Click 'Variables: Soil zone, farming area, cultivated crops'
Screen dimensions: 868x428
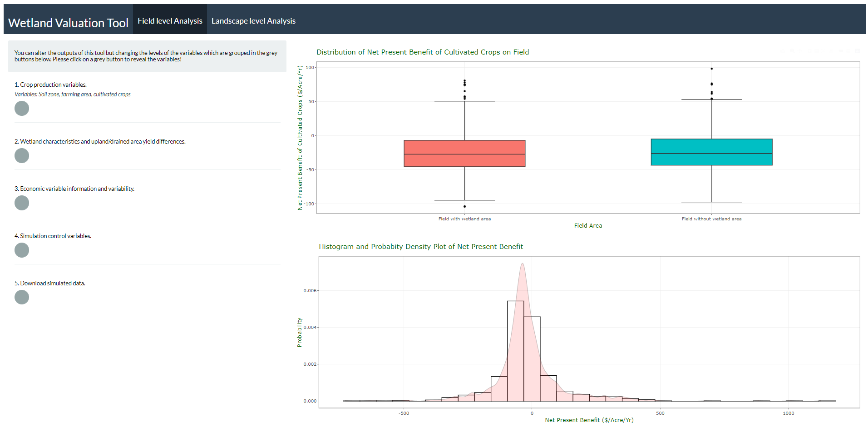click(x=72, y=95)
